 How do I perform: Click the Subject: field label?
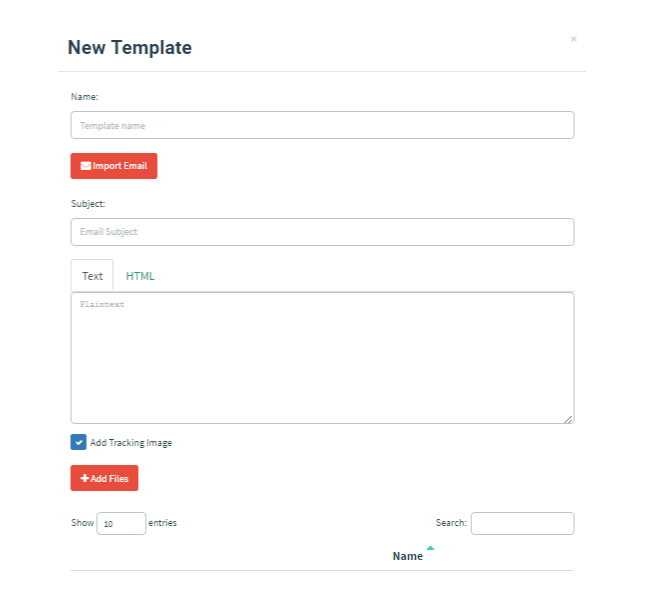(88, 204)
